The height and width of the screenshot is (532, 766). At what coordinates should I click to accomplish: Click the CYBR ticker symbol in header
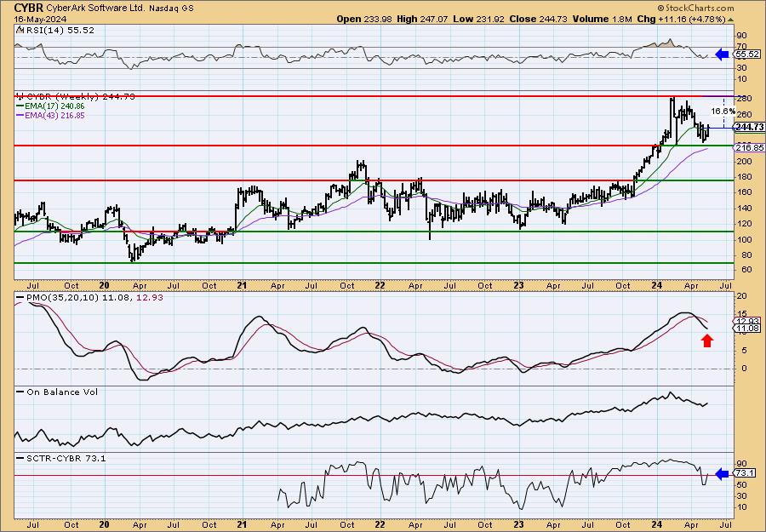(x=29, y=8)
